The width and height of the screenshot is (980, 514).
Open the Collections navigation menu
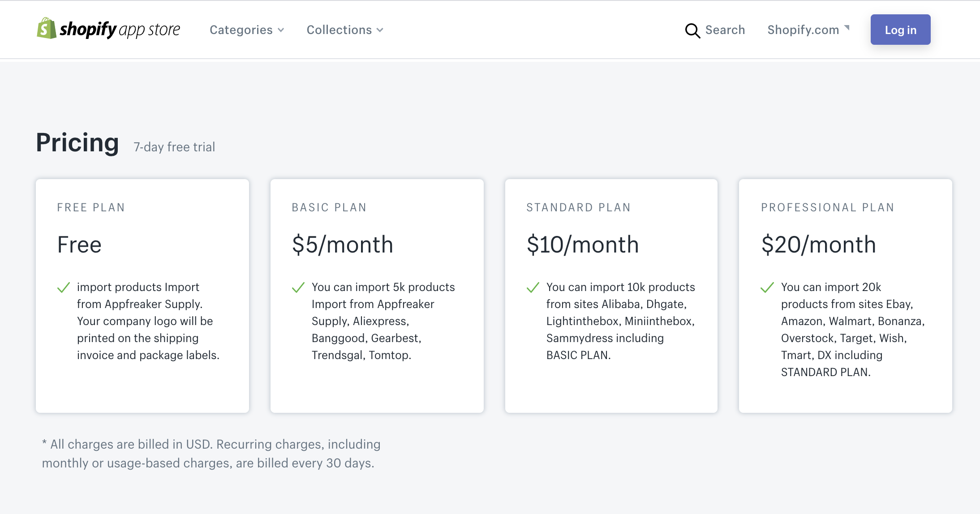339,30
